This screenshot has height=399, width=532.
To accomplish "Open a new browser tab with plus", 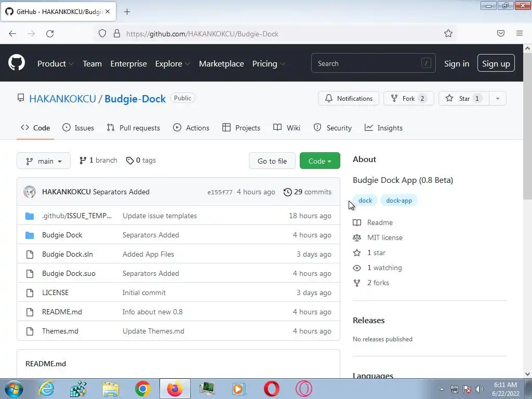I will pos(127,12).
